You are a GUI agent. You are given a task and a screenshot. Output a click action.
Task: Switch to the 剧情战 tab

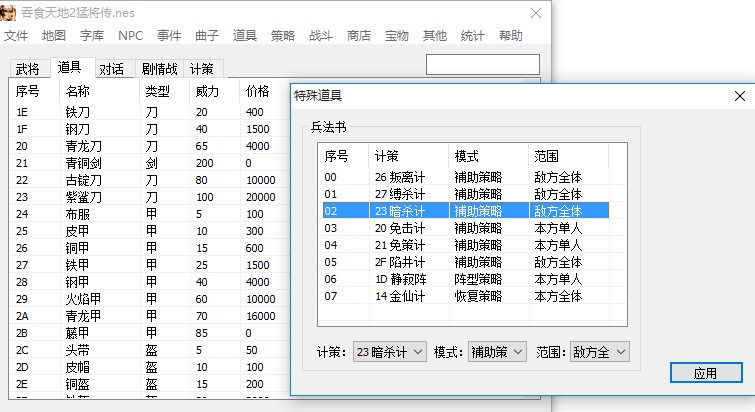(159, 69)
